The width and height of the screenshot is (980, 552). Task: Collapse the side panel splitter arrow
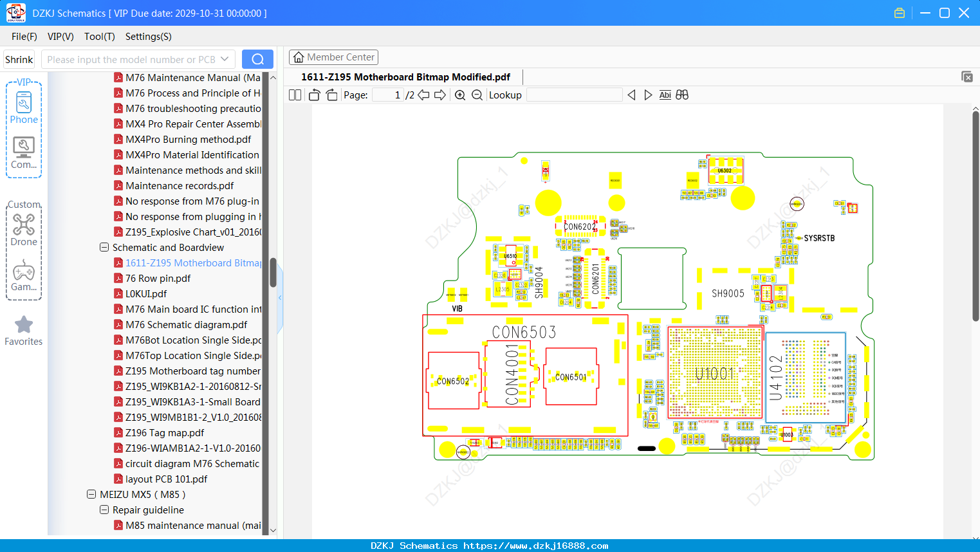click(x=280, y=298)
